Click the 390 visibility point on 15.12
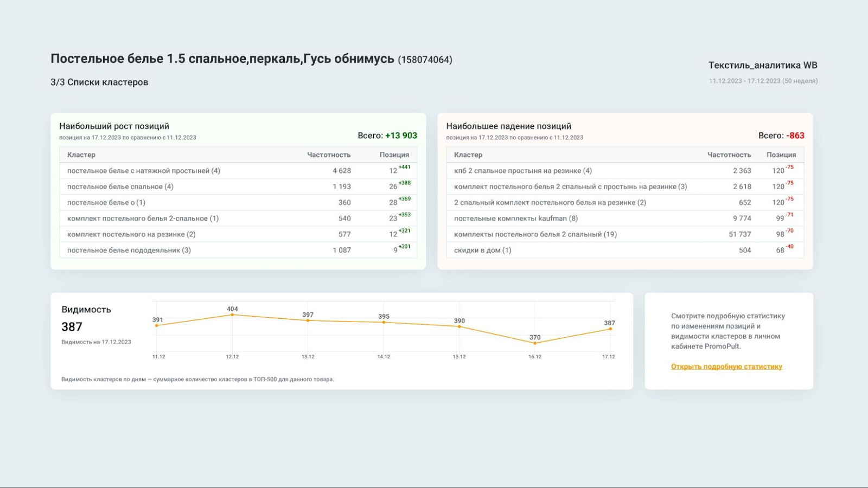This screenshot has height=488, width=868. click(459, 326)
